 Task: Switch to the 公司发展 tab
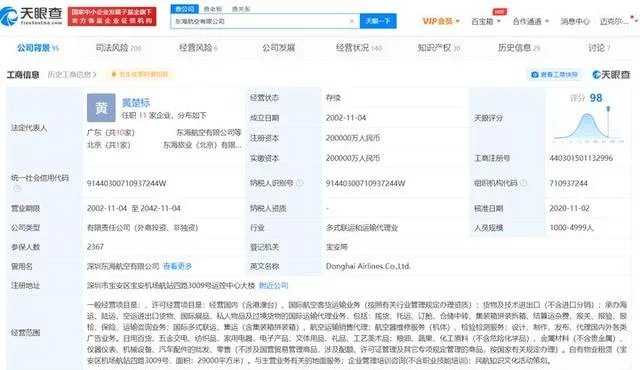coord(278,48)
